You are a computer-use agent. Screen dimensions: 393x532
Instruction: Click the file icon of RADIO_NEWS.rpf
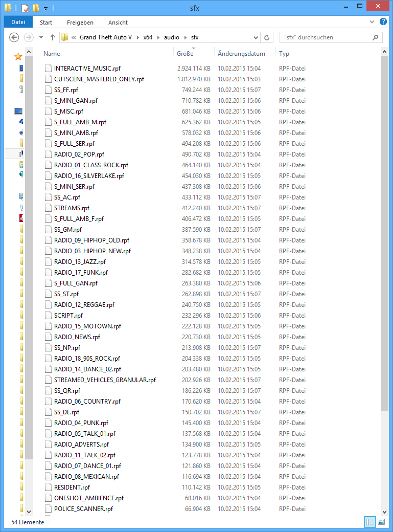coord(49,337)
